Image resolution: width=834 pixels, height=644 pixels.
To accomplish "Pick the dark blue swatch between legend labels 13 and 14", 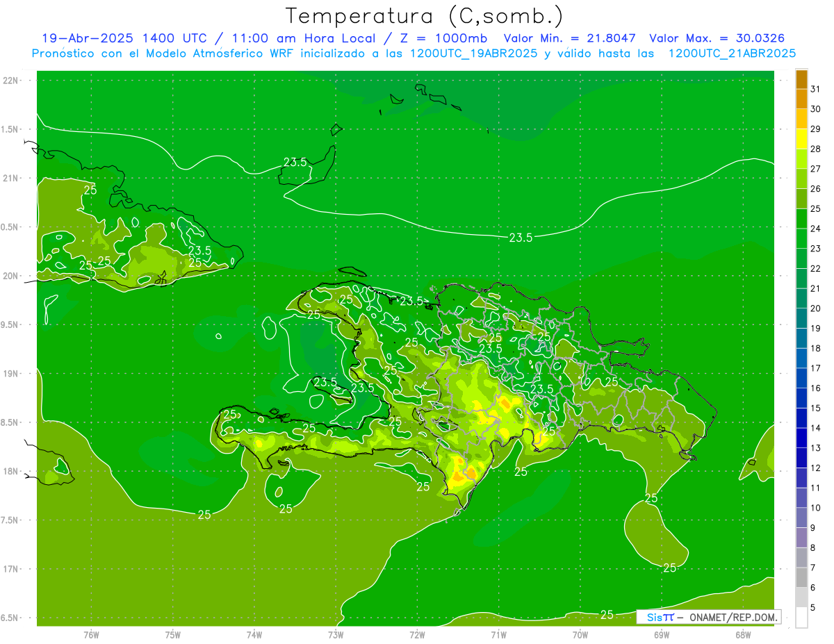I will tap(801, 438).
